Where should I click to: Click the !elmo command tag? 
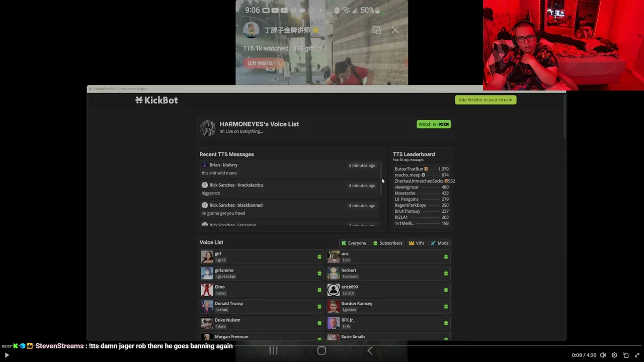(x=220, y=293)
